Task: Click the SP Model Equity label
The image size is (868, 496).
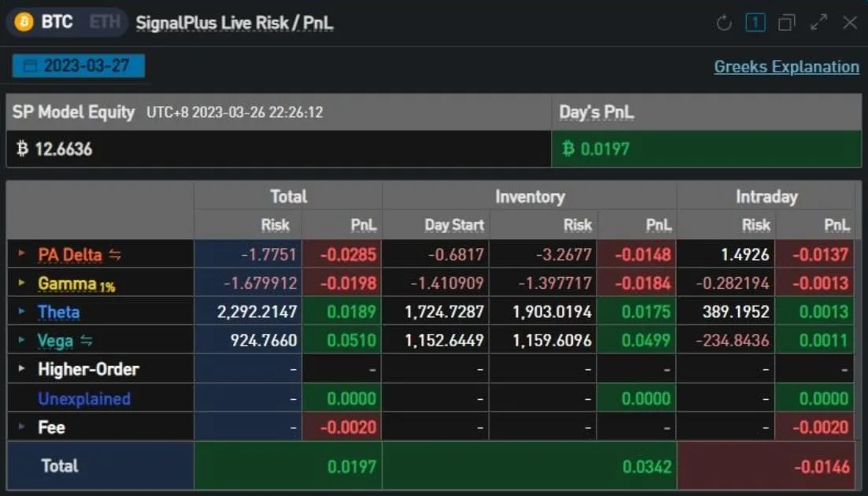Action: (74, 112)
